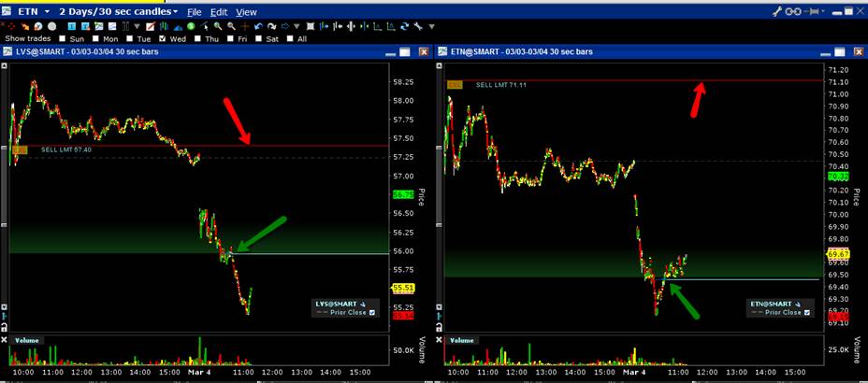
Task: Open the ETN symbol dropdown
Action: 46,11
